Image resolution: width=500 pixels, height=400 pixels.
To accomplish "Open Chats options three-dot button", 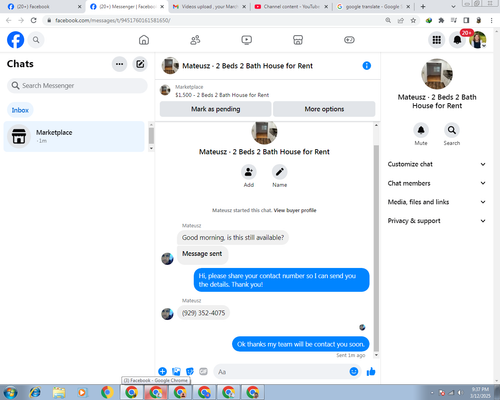I will [x=119, y=64].
